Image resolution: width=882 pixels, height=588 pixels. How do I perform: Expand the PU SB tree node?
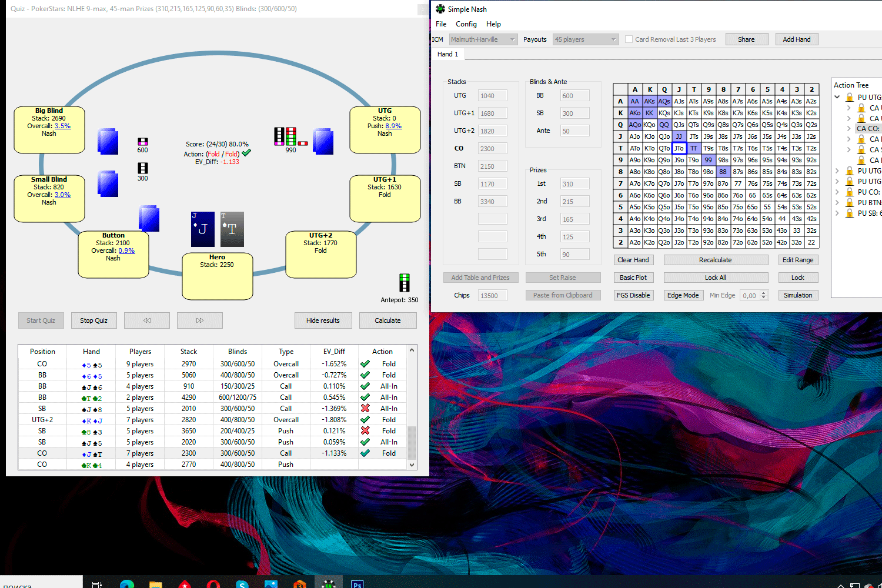point(837,213)
